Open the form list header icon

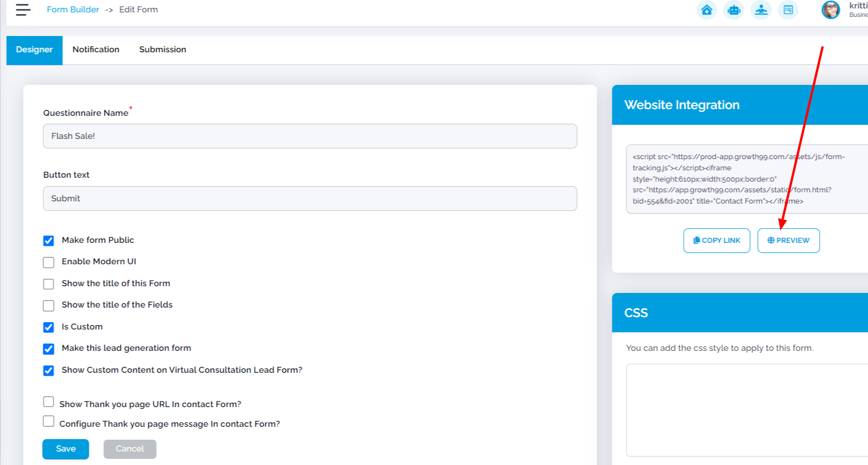point(788,10)
